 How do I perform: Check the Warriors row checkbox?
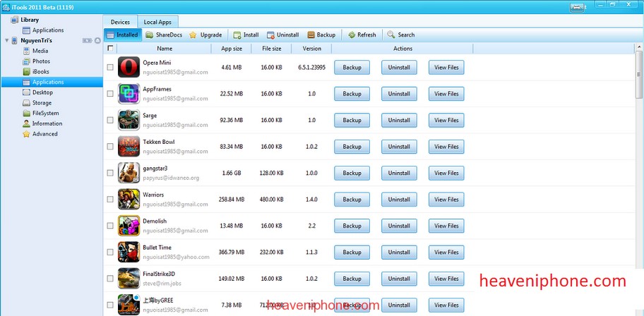point(110,199)
